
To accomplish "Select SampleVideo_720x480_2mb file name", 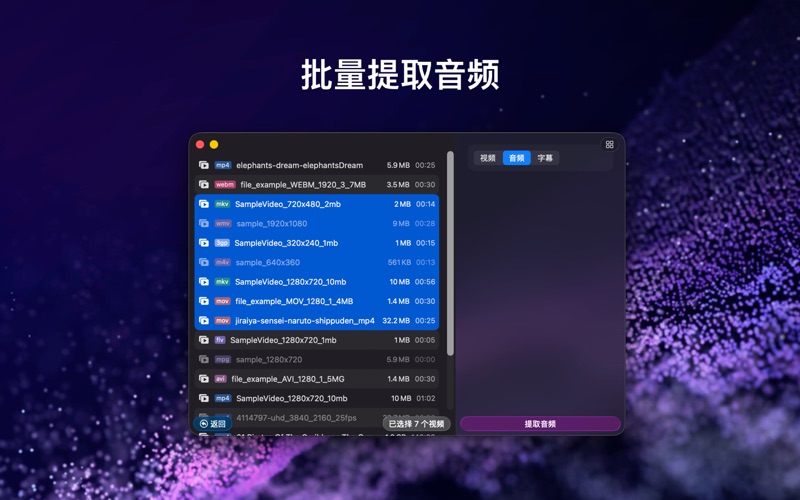I will coord(288,204).
